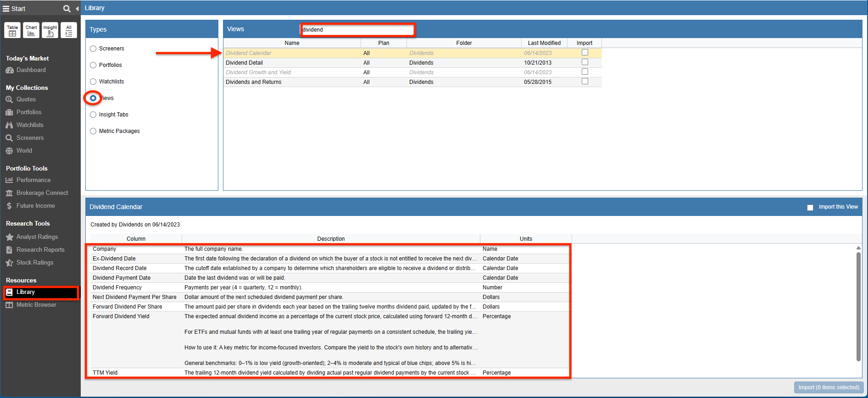Click the Performance chart icon

[x=9, y=180]
